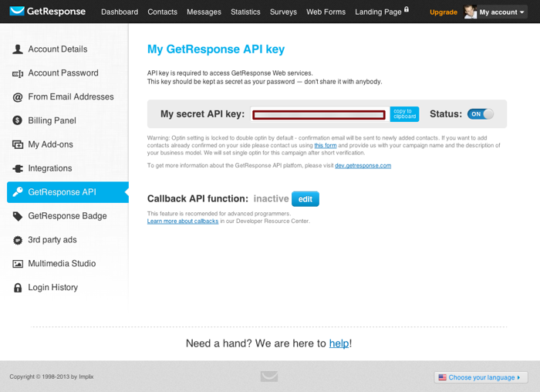
Task: Click the Account Details person icon
Action: pos(18,49)
